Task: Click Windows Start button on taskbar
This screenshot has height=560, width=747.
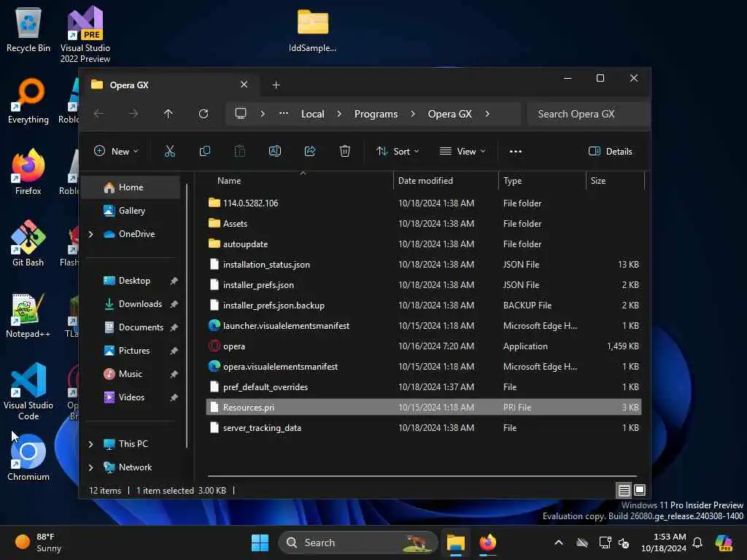Action: point(260,542)
